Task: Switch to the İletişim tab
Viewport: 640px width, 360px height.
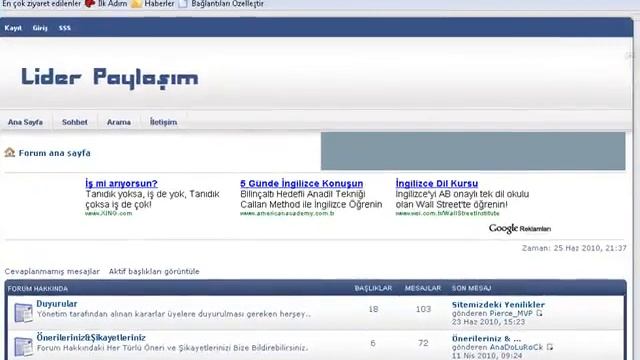Action: point(163,122)
